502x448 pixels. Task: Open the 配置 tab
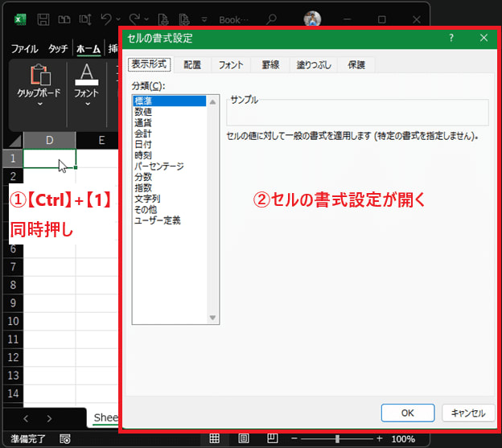(193, 65)
